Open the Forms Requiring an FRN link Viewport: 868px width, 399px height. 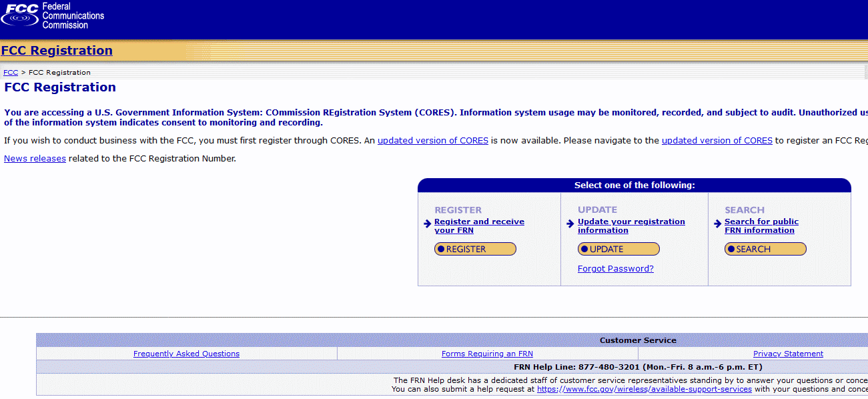pos(487,354)
